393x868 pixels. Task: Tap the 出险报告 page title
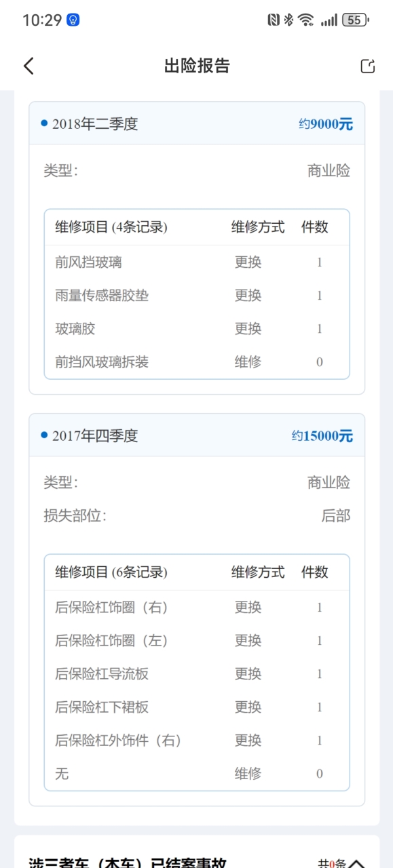197,66
